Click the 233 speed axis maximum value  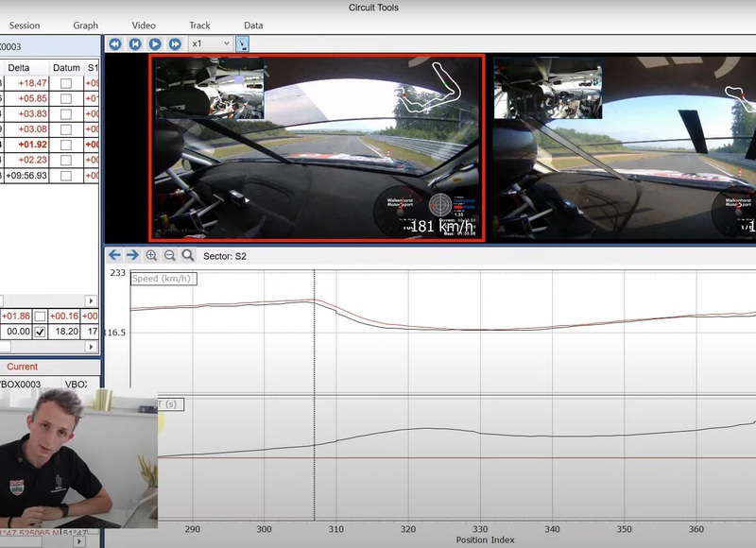coord(118,273)
